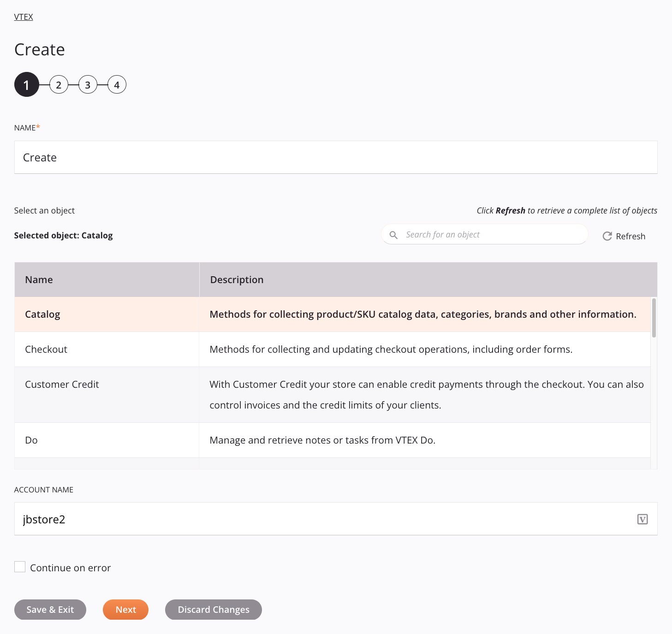Select the Checkout object row

[333, 350]
